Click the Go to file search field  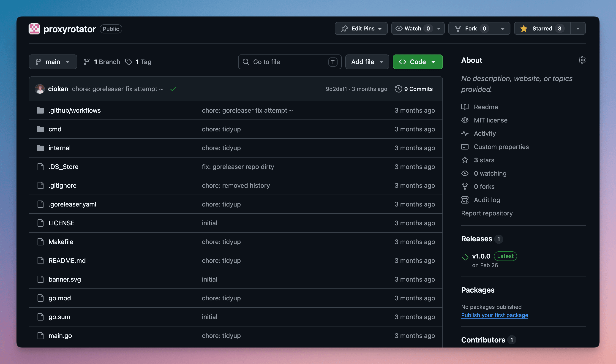click(290, 62)
